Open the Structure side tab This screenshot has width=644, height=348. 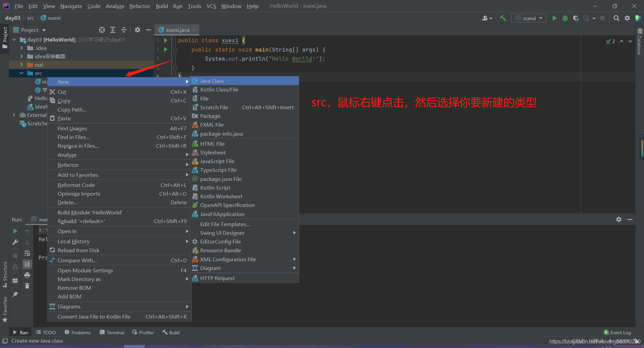(x=5, y=274)
